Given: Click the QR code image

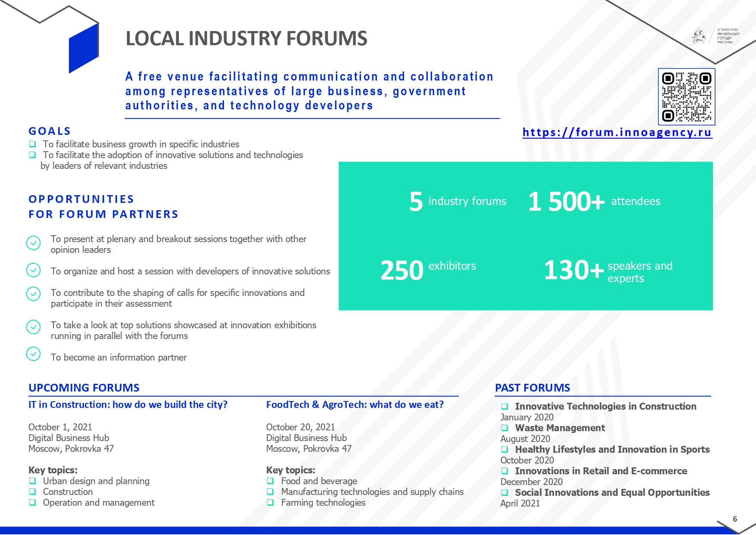Looking at the screenshot, I should (686, 97).
